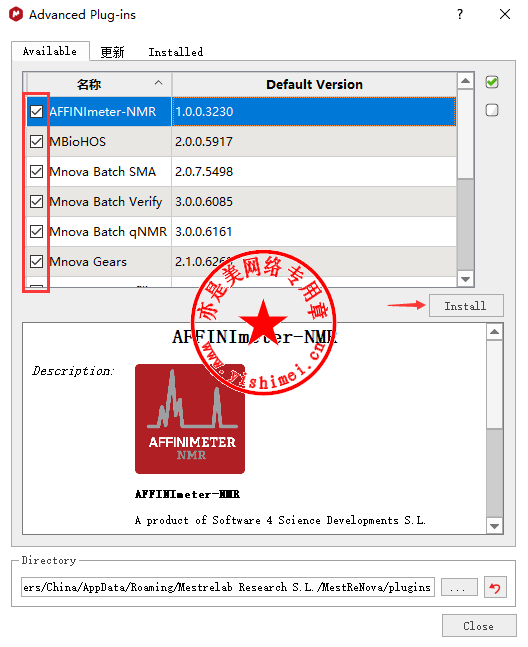Click the AFFINIMETER NMR logo image
Viewport: 528px width, 647px height.
(190, 418)
